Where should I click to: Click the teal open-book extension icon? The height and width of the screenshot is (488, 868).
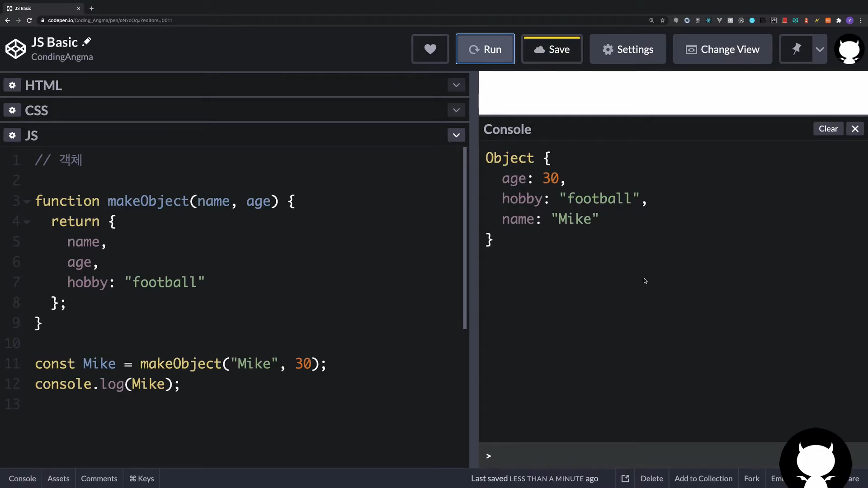[x=795, y=20]
